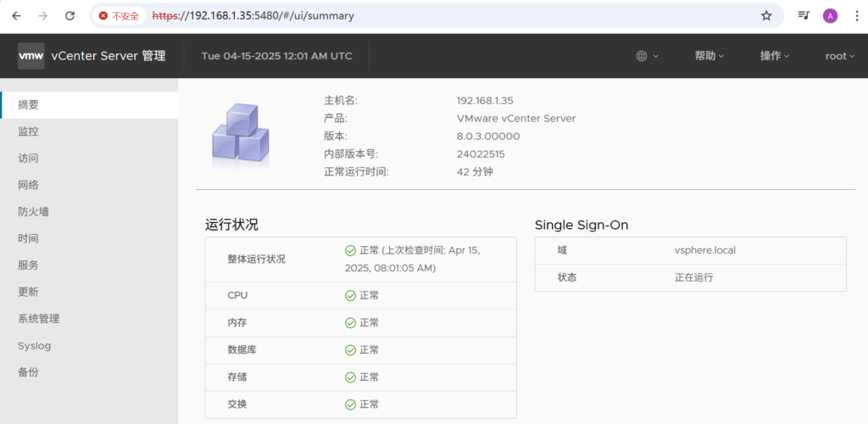Click the red not-secure warning badge
868x424 pixels.
coord(119,16)
